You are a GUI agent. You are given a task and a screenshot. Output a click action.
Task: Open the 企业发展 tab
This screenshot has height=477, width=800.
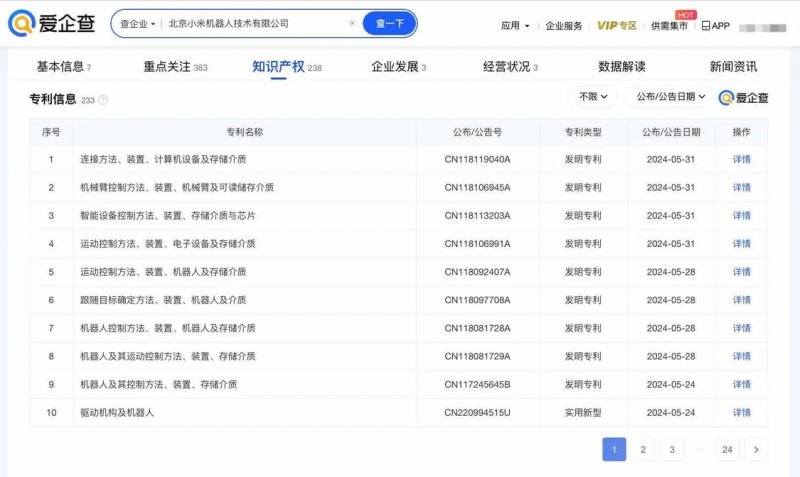tap(398, 67)
